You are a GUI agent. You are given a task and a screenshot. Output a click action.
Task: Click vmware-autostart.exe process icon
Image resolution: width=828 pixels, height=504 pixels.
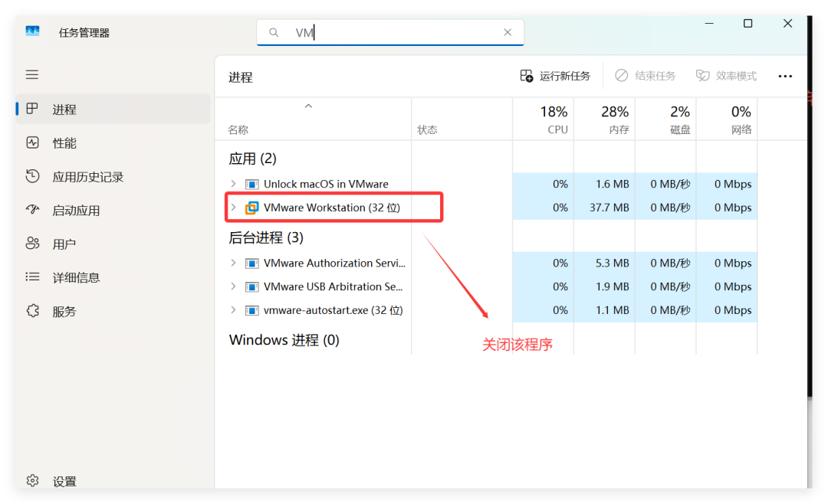click(252, 311)
